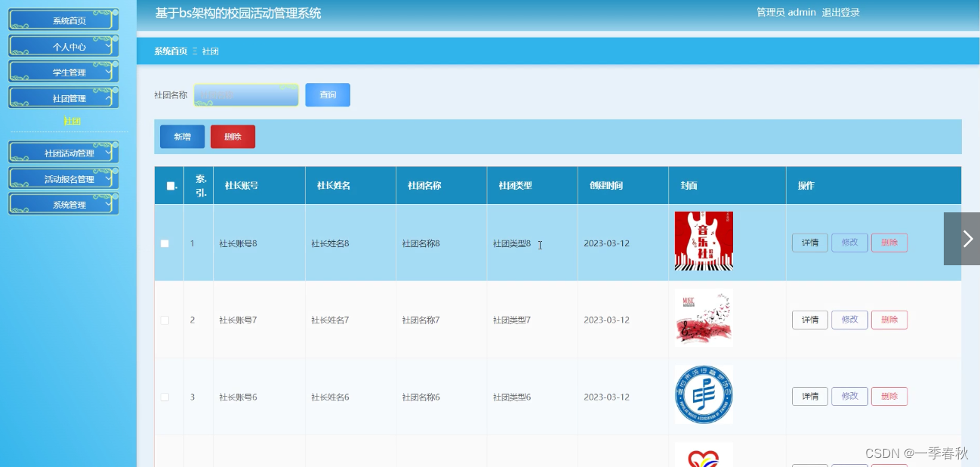Click the system title 基于bs架构的校园活动管理系统
Image resolution: width=980 pixels, height=467 pixels.
(x=238, y=13)
